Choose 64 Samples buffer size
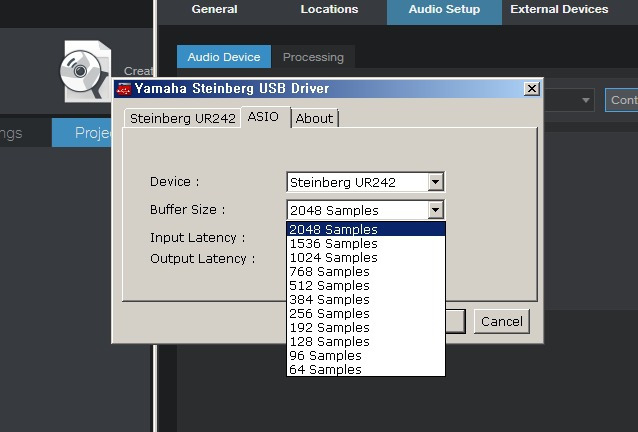This screenshot has height=432, width=638. (x=365, y=369)
